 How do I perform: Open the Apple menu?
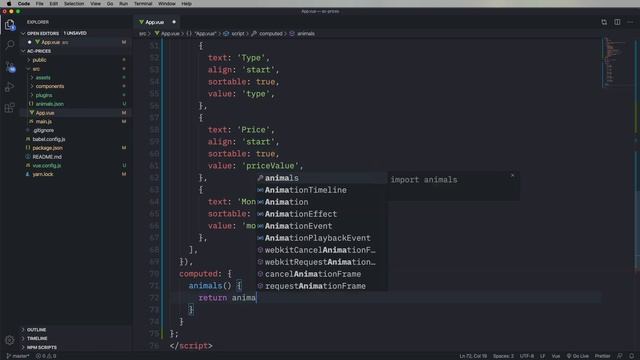(9, 4)
